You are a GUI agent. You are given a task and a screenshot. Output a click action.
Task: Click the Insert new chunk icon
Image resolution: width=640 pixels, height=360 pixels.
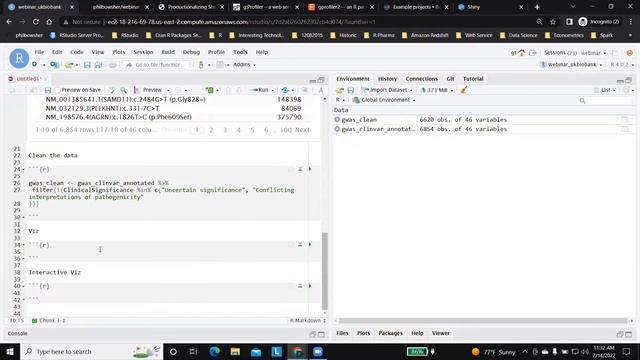coord(210,90)
